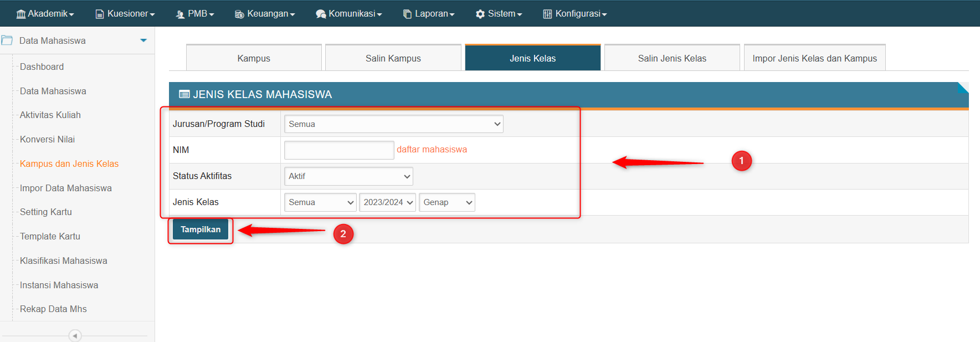Open Impor Data Mahasiswa in sidebar
The image size is (980, 342).
pyautogui.click(x=66, y=188)
